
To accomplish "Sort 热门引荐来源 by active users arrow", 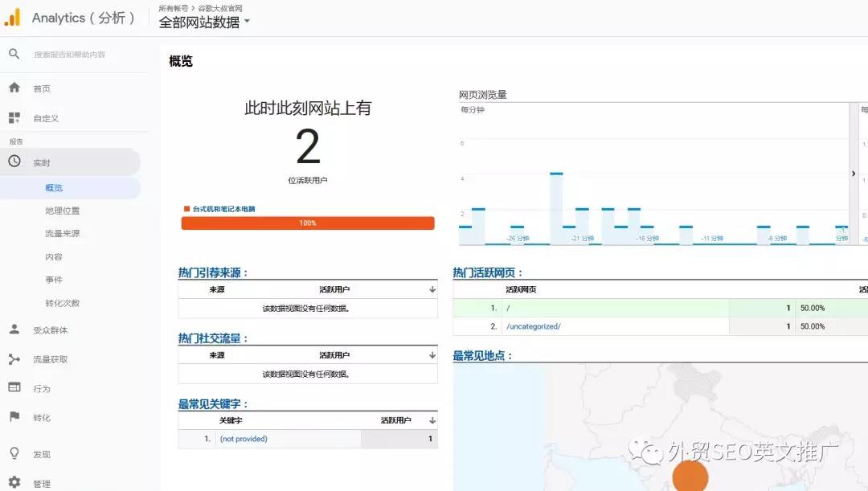I will coord(432,288).
